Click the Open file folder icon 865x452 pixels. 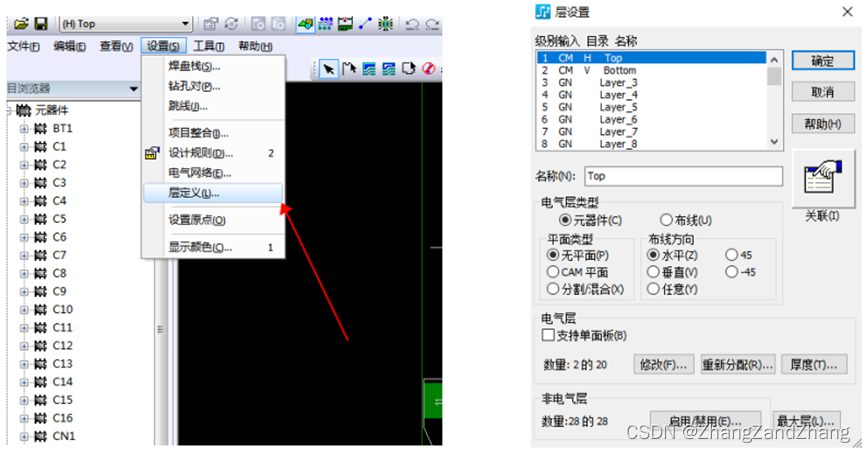pyautogui.click(x=21, y=24)
